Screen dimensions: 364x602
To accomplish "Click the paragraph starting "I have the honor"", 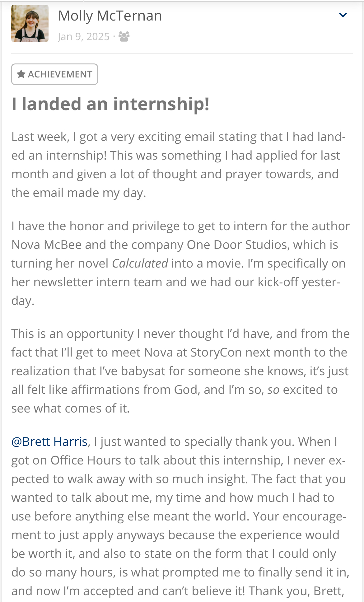I will pyautogui.click(x=180, y=263).
